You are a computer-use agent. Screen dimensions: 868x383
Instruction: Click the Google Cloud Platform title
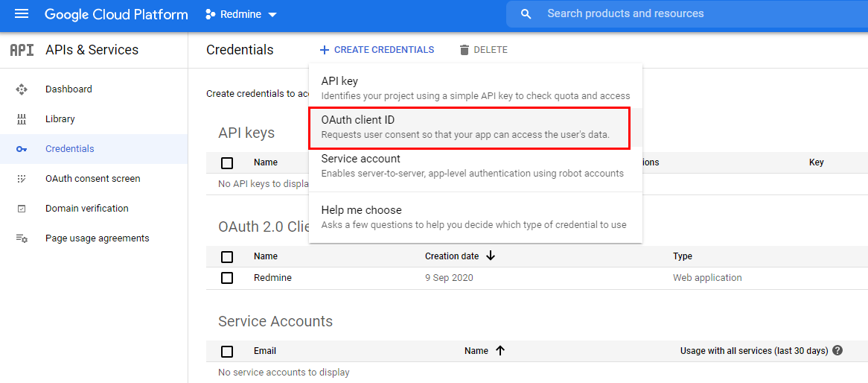116,14
